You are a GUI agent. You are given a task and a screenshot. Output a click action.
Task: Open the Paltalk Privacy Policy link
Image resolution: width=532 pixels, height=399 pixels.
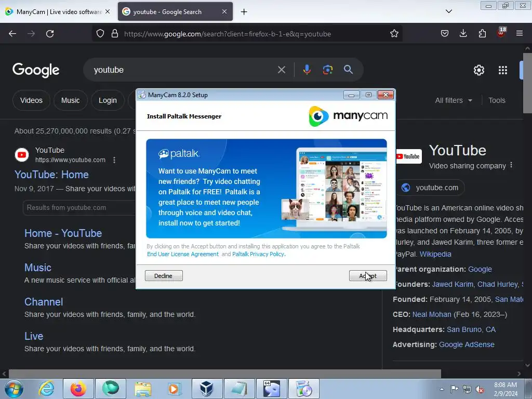point(258,254)
